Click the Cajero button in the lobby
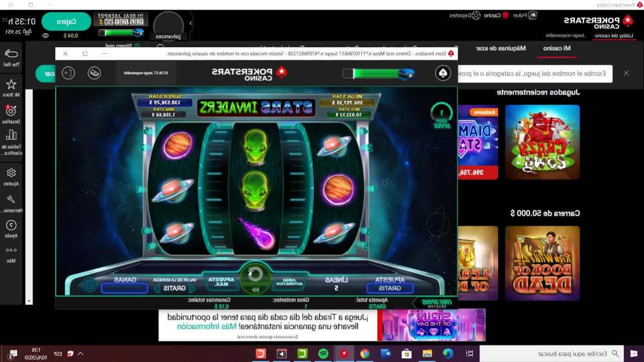The width and height of the screenshot is (644, 362). click(66, 22)
